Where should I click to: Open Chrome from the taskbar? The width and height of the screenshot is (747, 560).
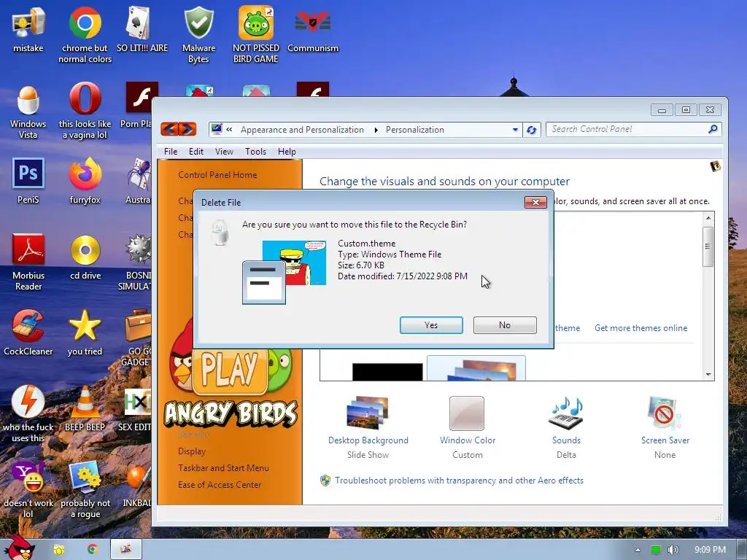[93, 549]
